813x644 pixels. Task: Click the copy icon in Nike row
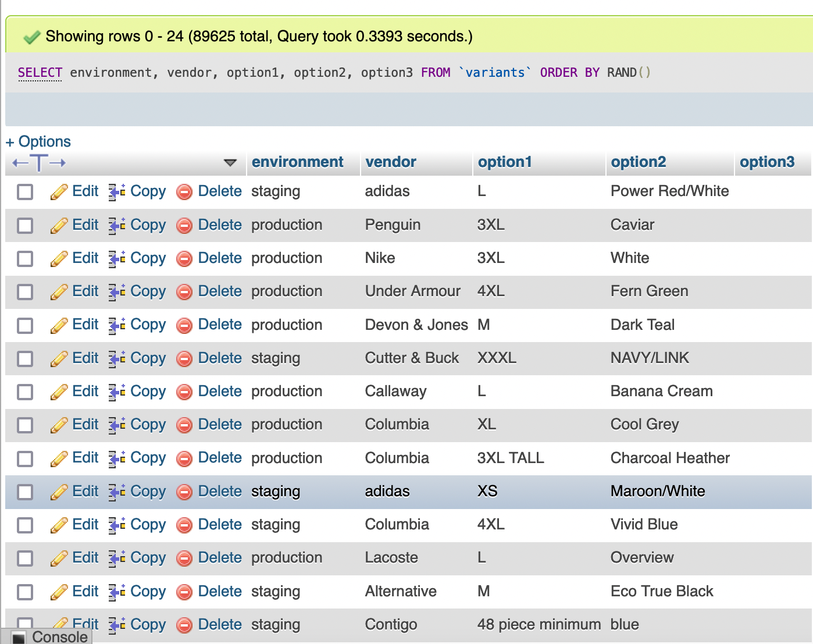pyautogui.click(x=117, y=258)
